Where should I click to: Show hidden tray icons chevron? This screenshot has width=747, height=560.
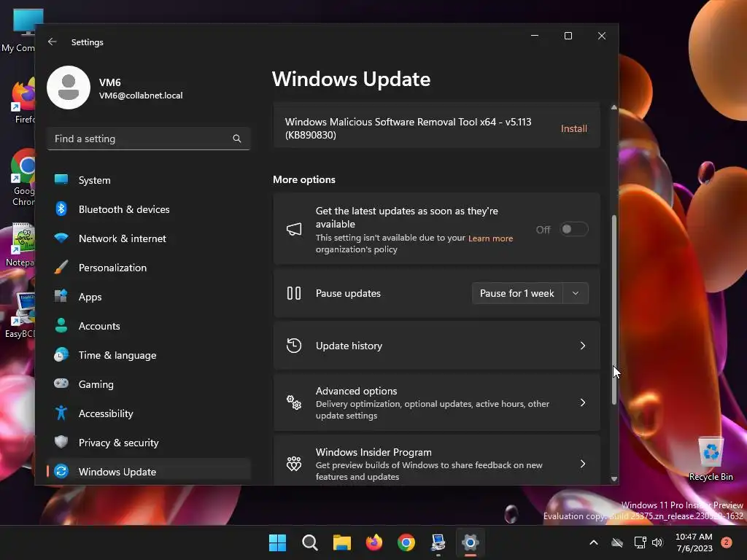(594, 542)
